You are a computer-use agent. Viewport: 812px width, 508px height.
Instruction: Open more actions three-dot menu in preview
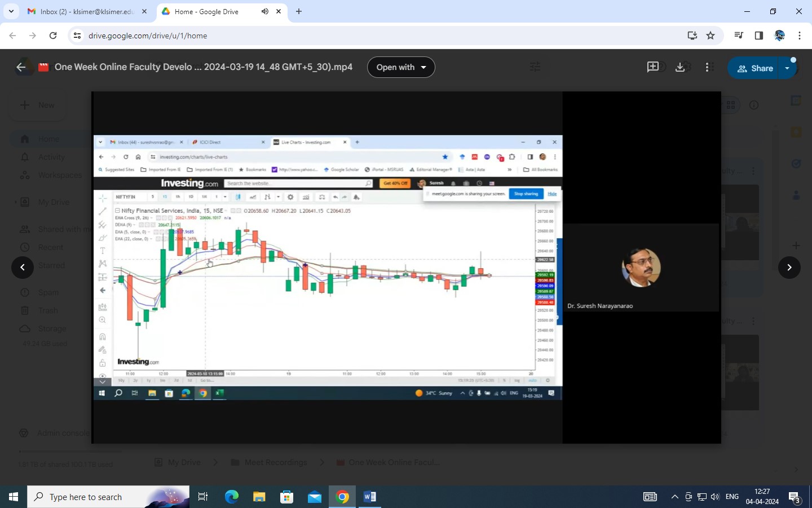708,67
